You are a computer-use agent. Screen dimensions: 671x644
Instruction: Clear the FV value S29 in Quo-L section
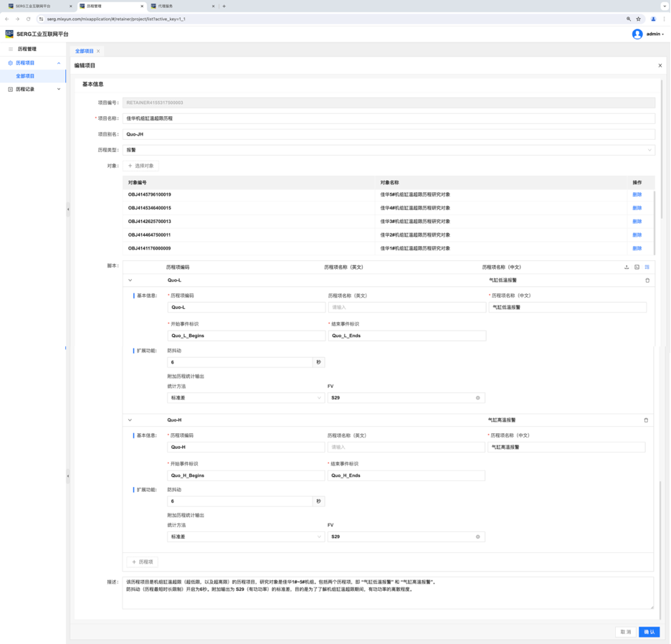pos(477,397)
